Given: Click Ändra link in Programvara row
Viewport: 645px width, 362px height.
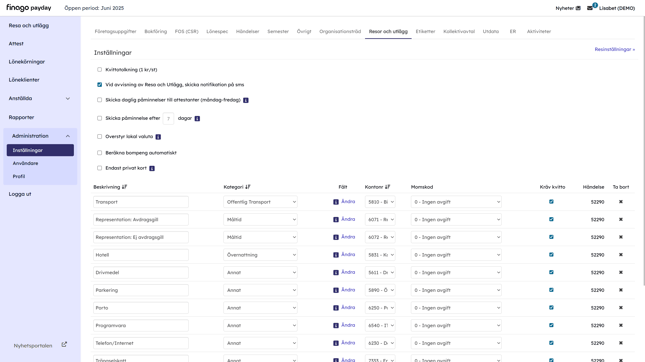Looking at the screenshot, I should 348,325.
